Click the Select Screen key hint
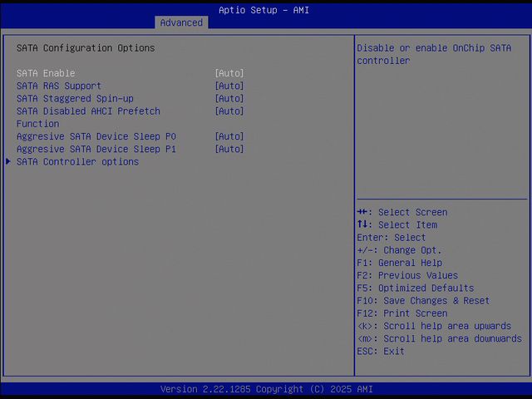The height and width of the screenshot is (399, 532). tap(402, 213)
